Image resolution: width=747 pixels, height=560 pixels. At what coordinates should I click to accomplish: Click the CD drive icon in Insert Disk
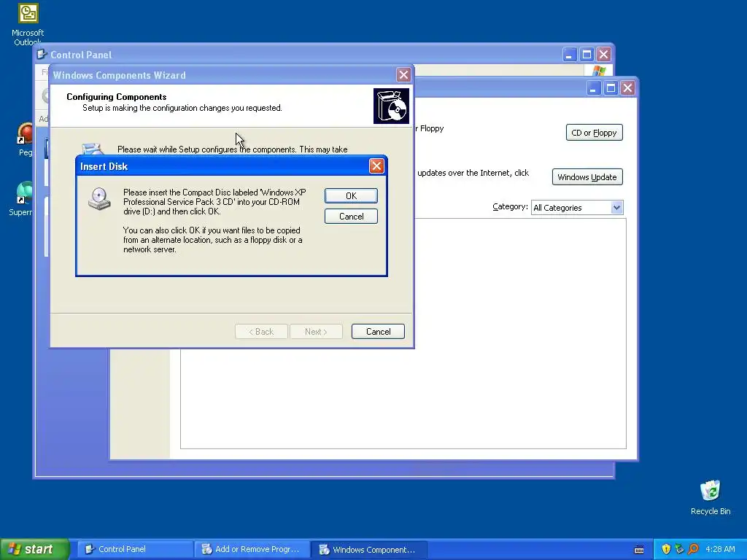99,198
